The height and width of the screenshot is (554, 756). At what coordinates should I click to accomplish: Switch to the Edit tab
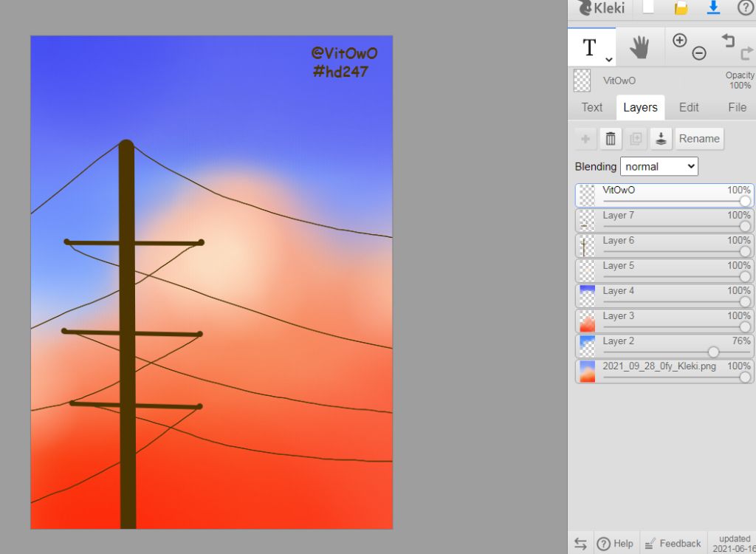tap(689, 107)
